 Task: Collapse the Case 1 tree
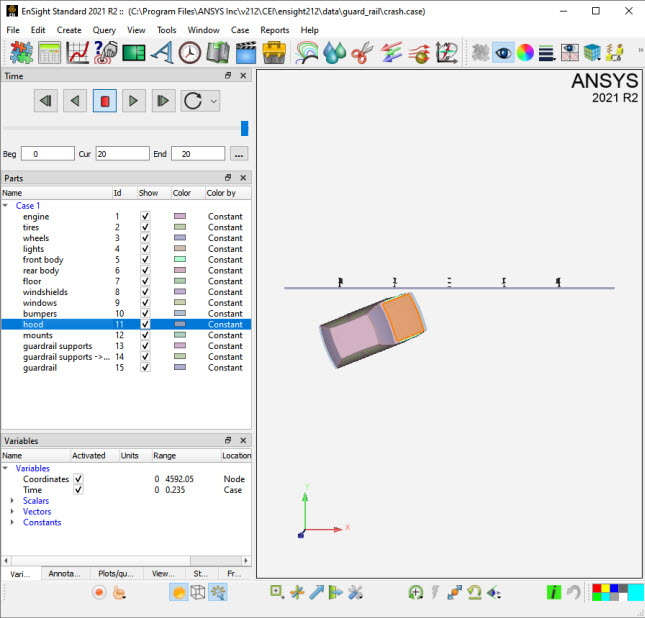6,205
